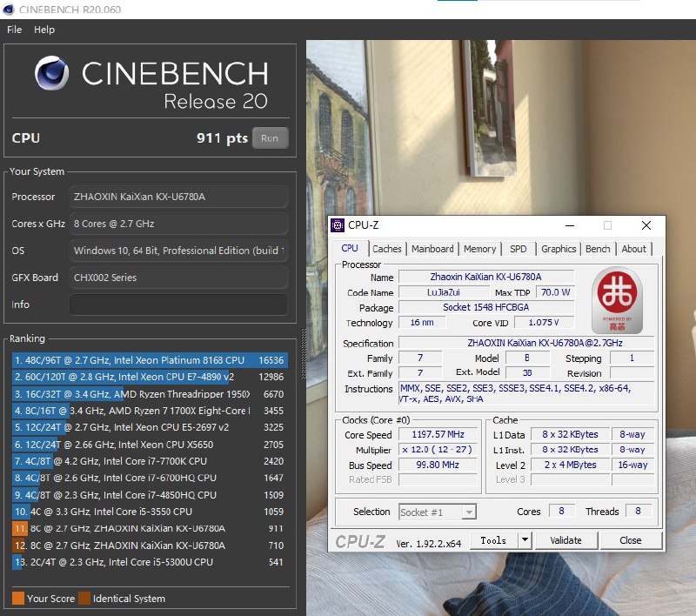Image resolution: width=696 pixels, height=616 pixels.
Task: Select ranking entry Intel Core i7-4850HQ CPU
Action: pyautogui.click(x=150, y=495)
